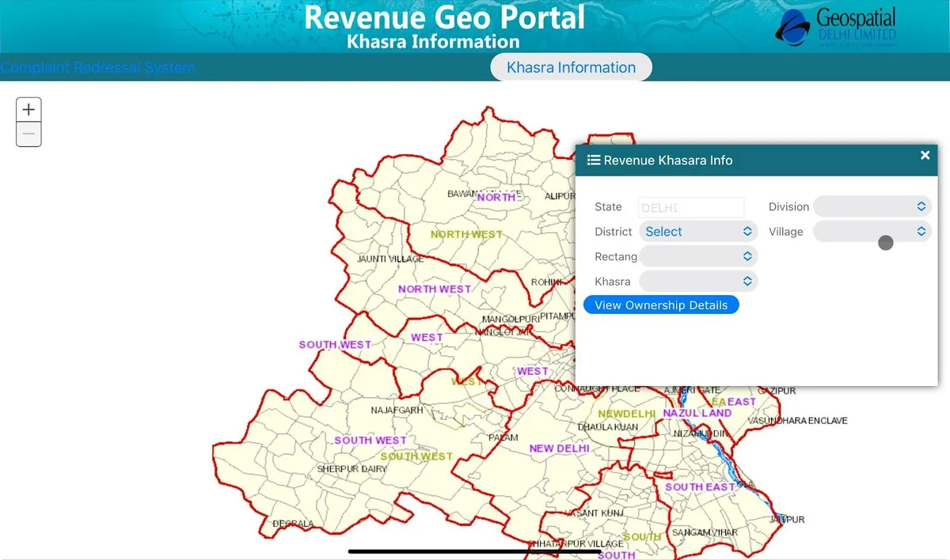The height and width of the screenshot is (560, 950).
Task: Open the Khasra number dropdown
Action: [x=697, y=282]
